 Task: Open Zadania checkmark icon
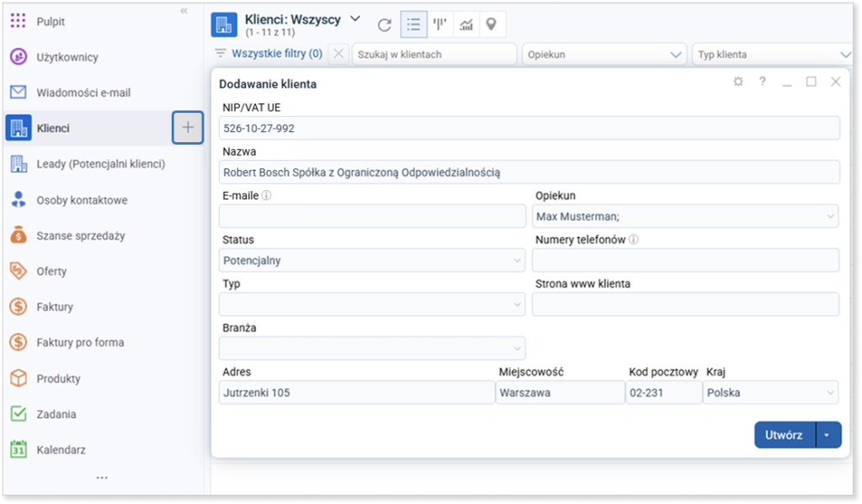(x=19, y=414)
